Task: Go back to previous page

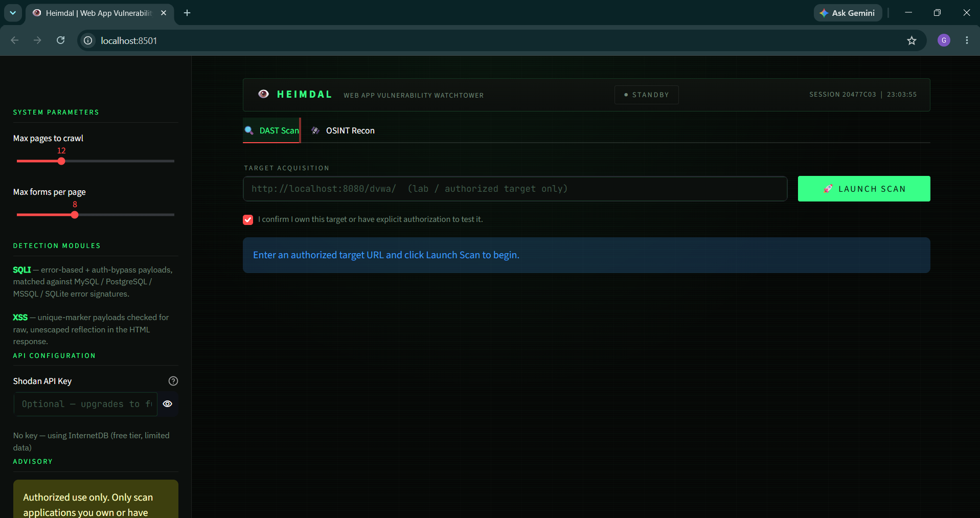Action: (15, 40)
